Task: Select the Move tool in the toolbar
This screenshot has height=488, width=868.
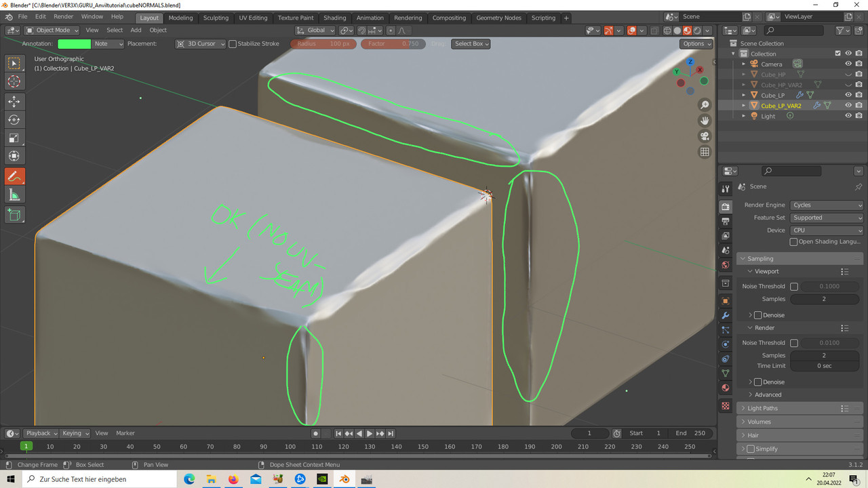Action: pyautogui.click(x=14, y=100)
